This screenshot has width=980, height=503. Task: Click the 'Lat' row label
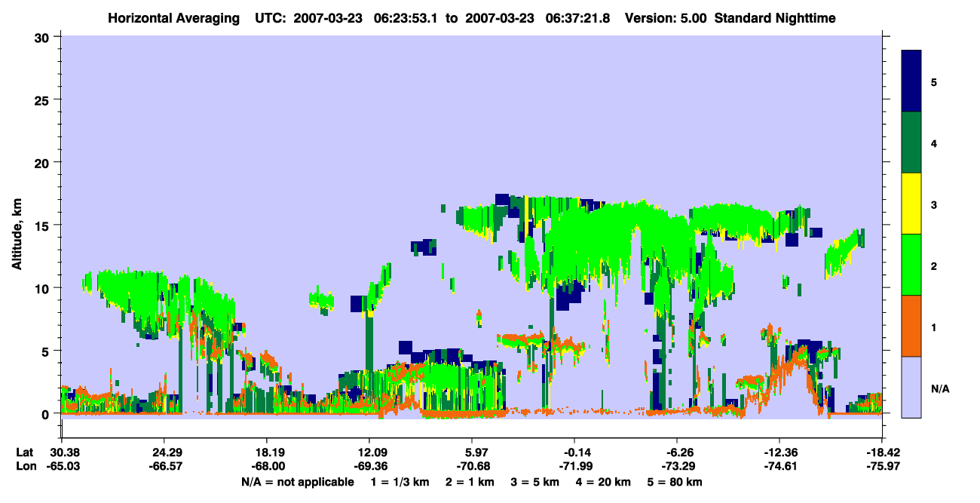tap(25, 452)
